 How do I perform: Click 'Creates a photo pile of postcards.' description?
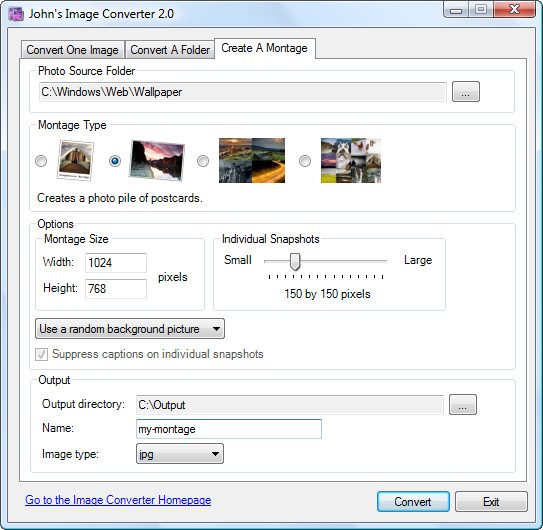click(x=120, y=198)
